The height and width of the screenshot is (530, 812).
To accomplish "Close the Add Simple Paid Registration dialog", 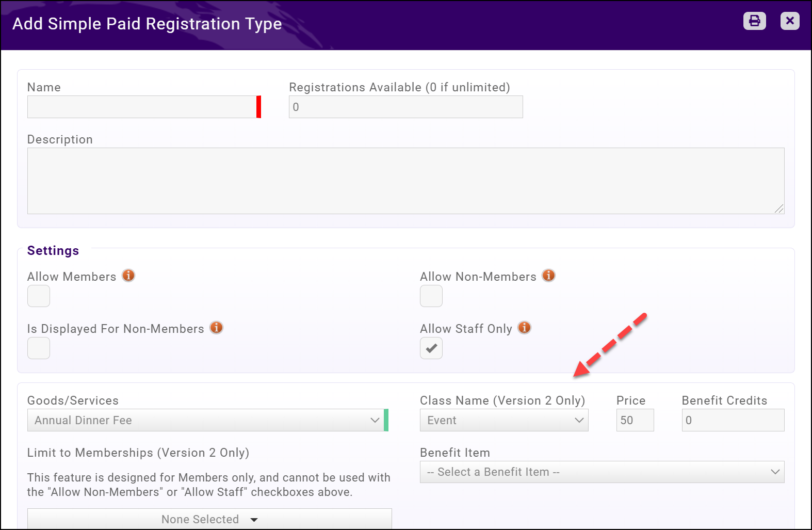I will [x=789, y=21].
